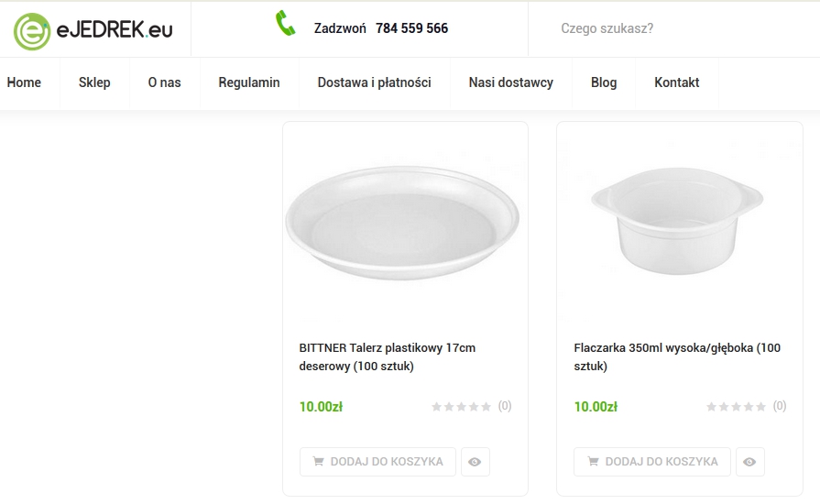The height and width of the screenshot is (504, 820).
Task: Quick view the BITTNER plate with eye icon
Action: (x=475, y=462)
